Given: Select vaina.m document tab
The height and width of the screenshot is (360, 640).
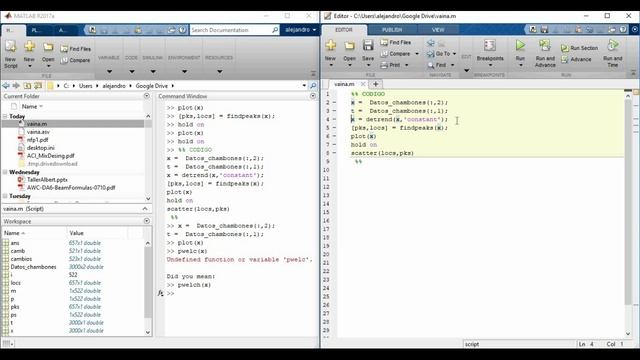Looking at the screenshot, I should [x=344, y=84].
